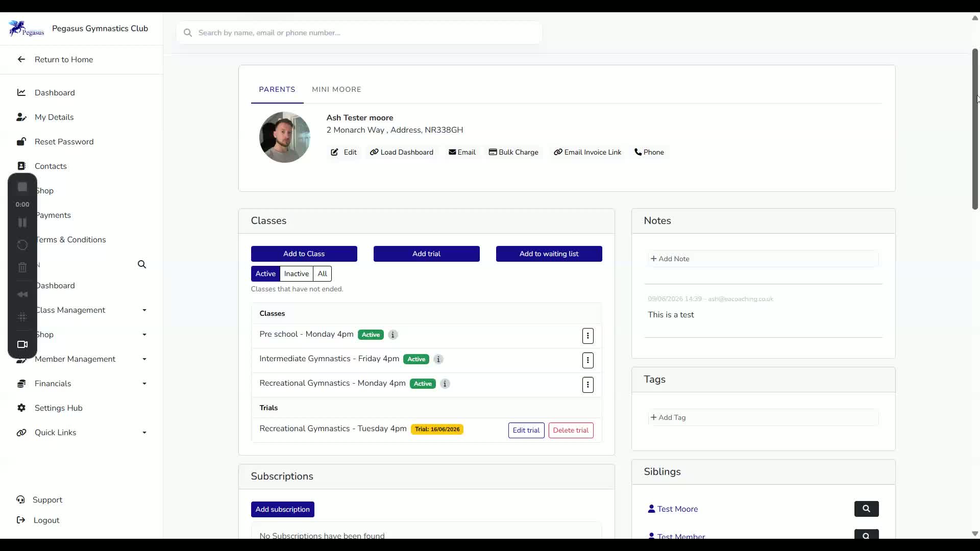Click the sidebar search magnifier icon
Image resolution: width=980 pixels, height=551 pixels.
click(x=142, y=264)
